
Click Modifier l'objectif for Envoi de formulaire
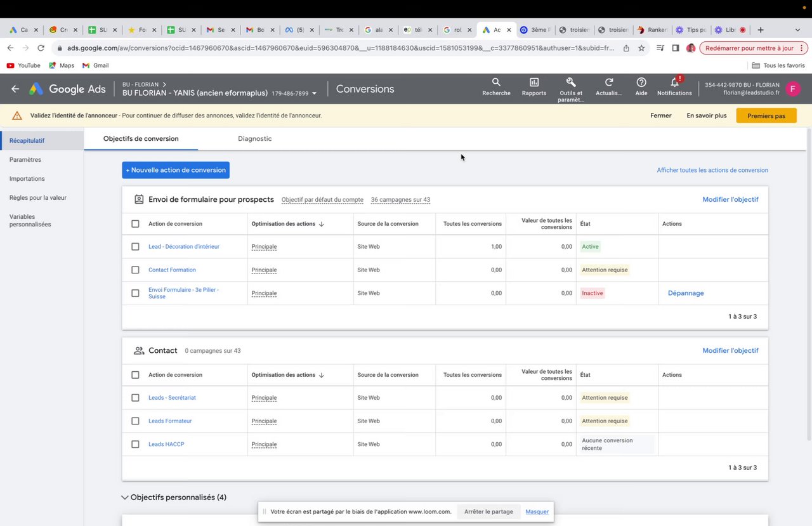730,199
